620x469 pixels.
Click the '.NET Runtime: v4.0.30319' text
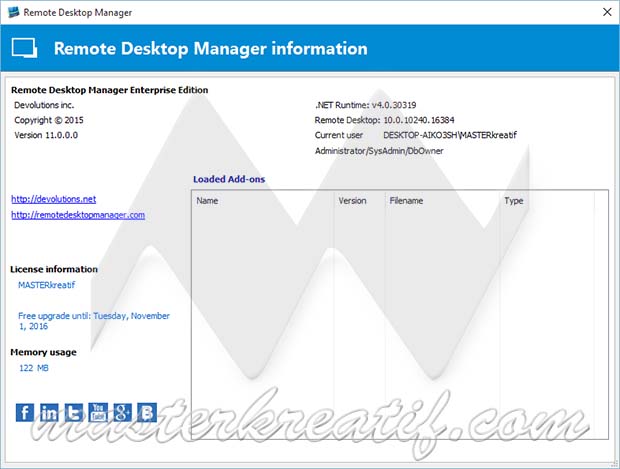coord(365,105)
